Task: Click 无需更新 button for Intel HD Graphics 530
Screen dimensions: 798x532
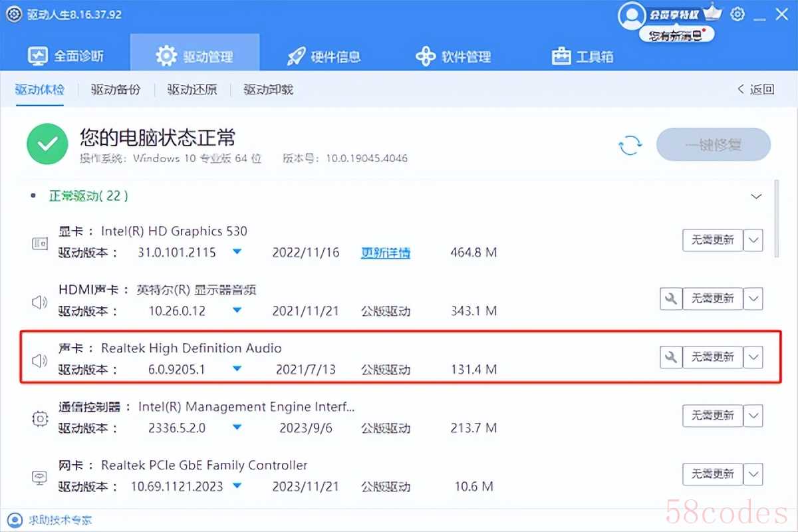Action: [x=713, y=240]
